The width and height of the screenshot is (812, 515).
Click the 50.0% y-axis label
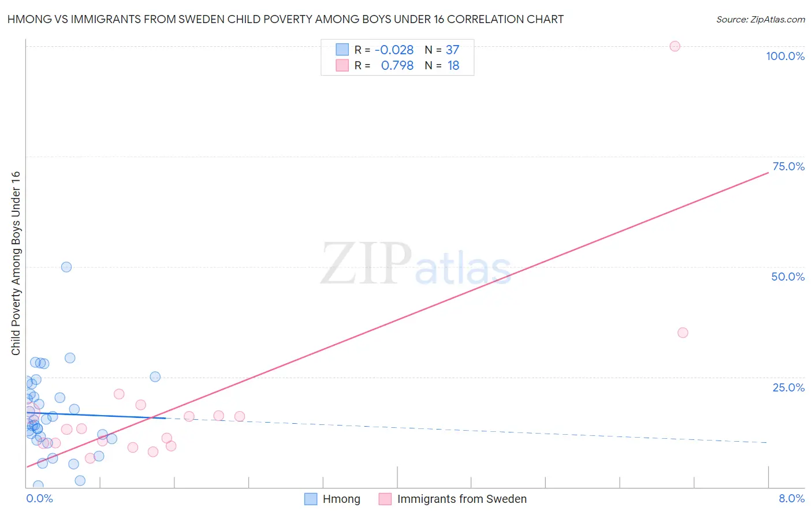pyautogui.click(x=788, y=277)
